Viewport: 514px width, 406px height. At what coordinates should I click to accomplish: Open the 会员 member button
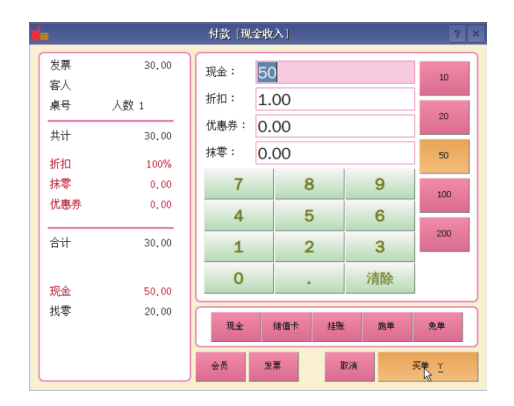(x=220, y=366)
